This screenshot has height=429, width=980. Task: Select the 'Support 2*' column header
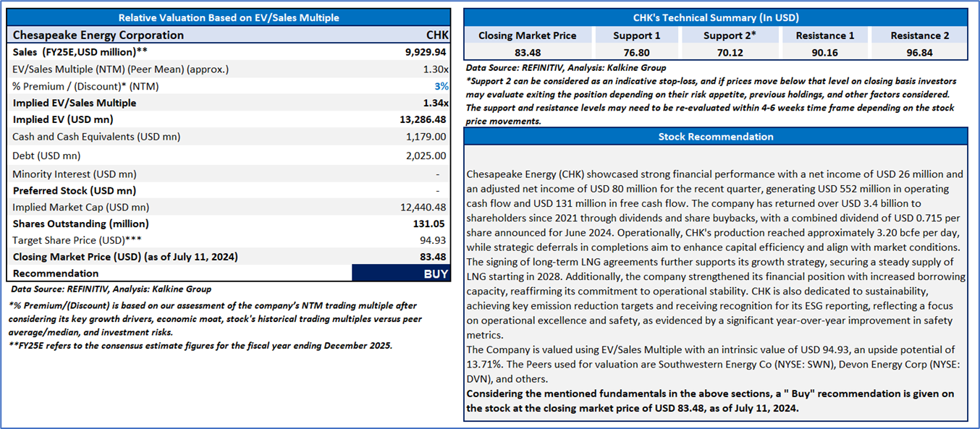pyautogui.click(x=730, y=35)
